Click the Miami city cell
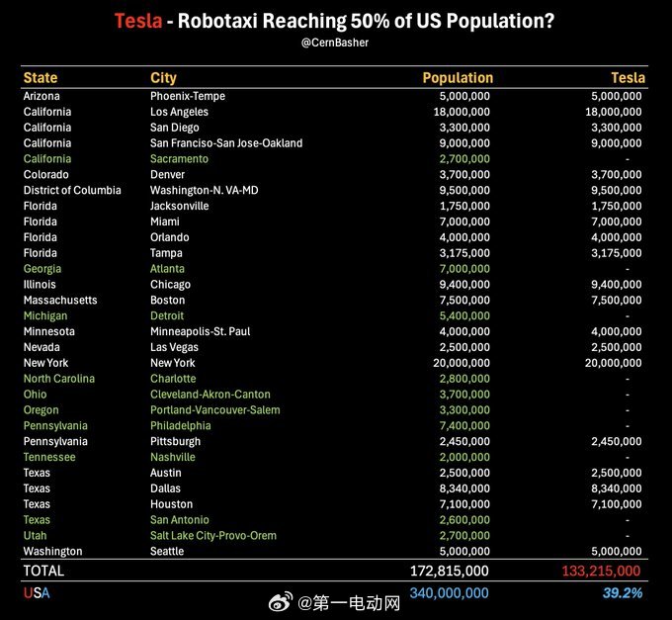 point(165,221)
